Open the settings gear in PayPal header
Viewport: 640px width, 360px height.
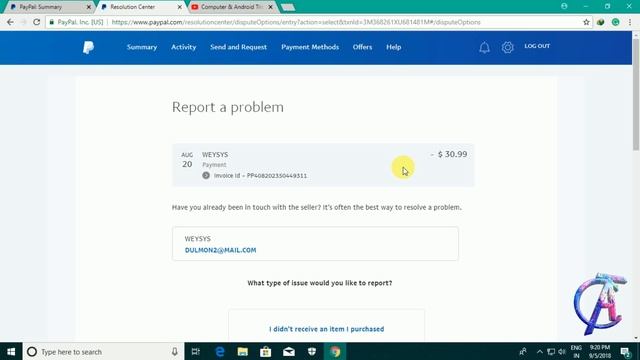click(507, 47)
